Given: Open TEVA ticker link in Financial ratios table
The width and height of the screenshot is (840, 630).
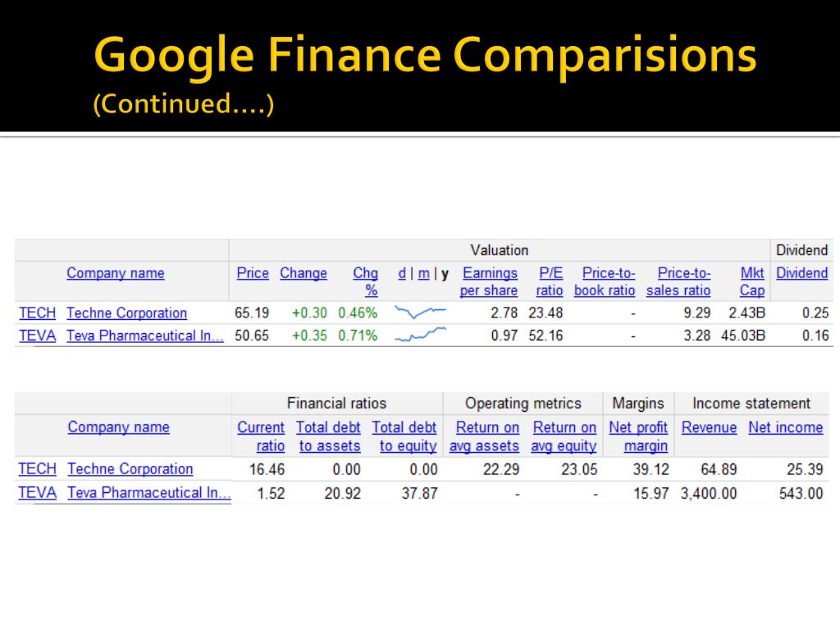Looking at the screenshot, I should [38, 493].
